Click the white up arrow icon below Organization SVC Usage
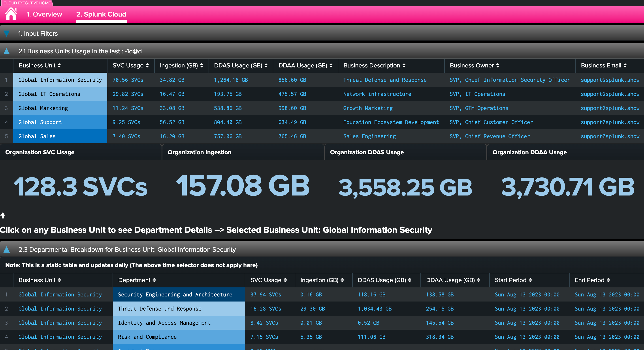 click(x=3, y=215)
